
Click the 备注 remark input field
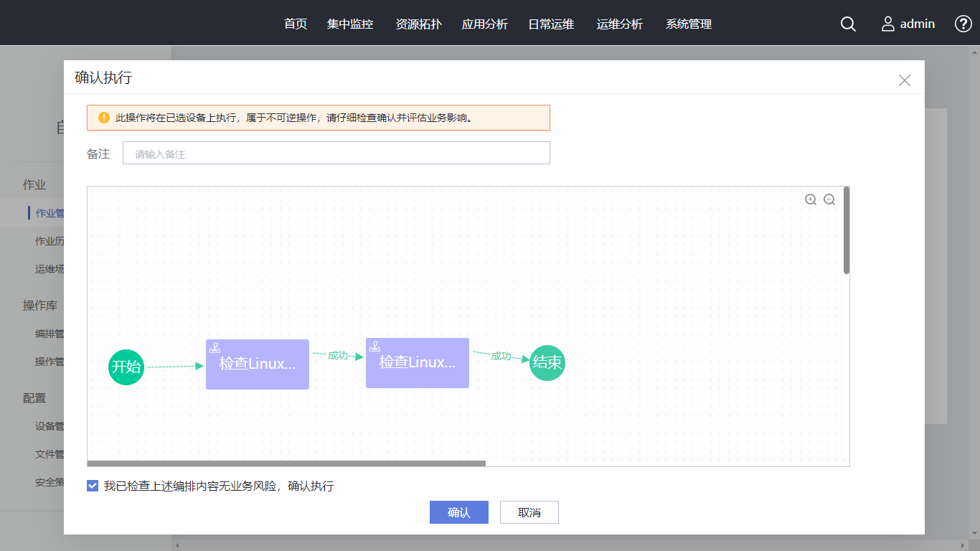coord(336,154)
